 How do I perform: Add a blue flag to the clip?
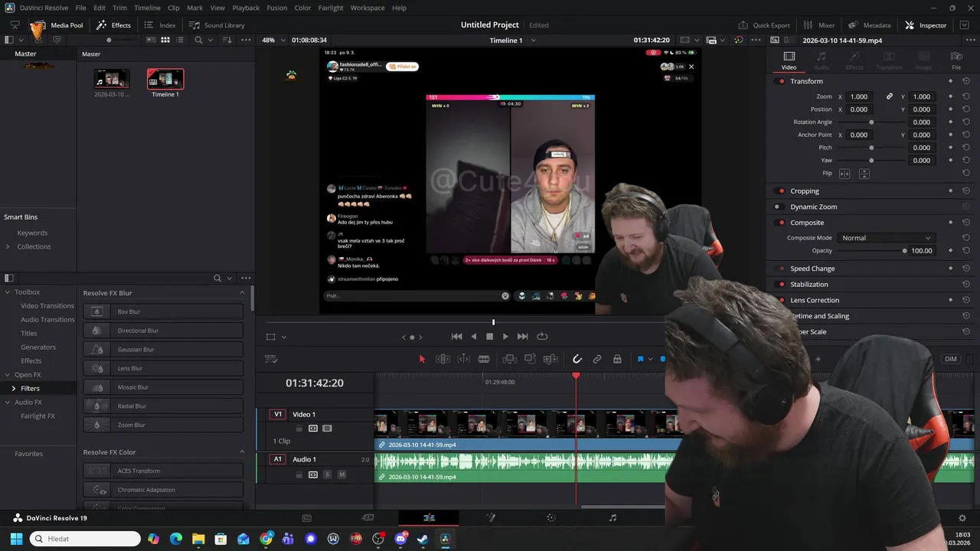coord(640,359)
